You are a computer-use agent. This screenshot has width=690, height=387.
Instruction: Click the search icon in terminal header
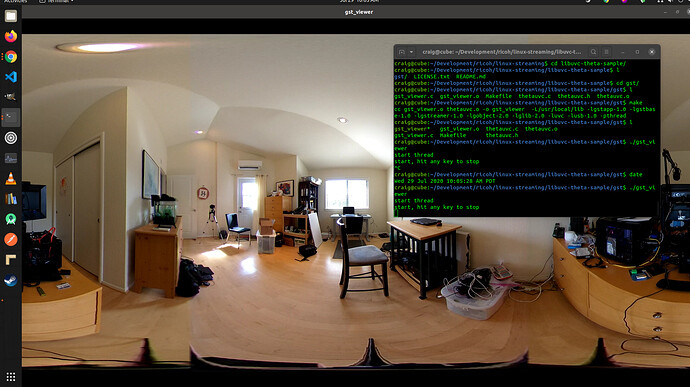tap(593, 52)
